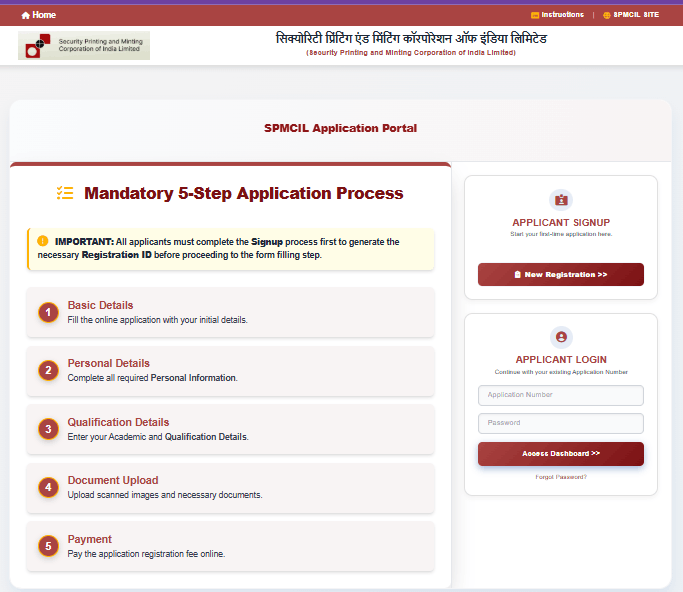Go to Home in the top bar
The width and height of the screenshot is (683, 592).
38,15
